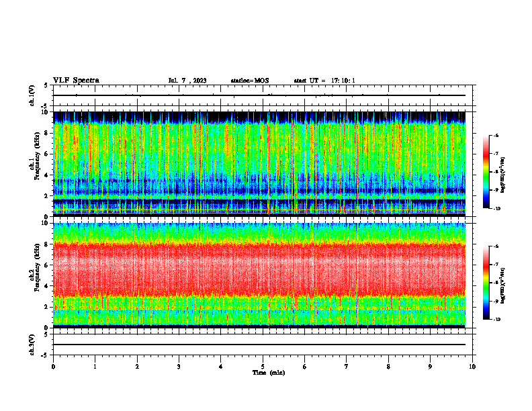This screenshot has height=411, width=532.
Task: Click the "9" tick on the time axis
Action: [430, 367]
